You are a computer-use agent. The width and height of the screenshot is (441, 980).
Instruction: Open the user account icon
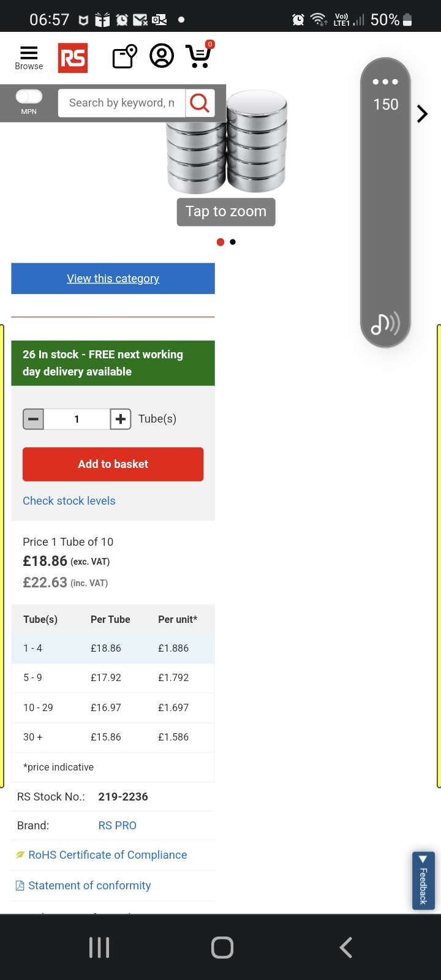click(162, 56)
